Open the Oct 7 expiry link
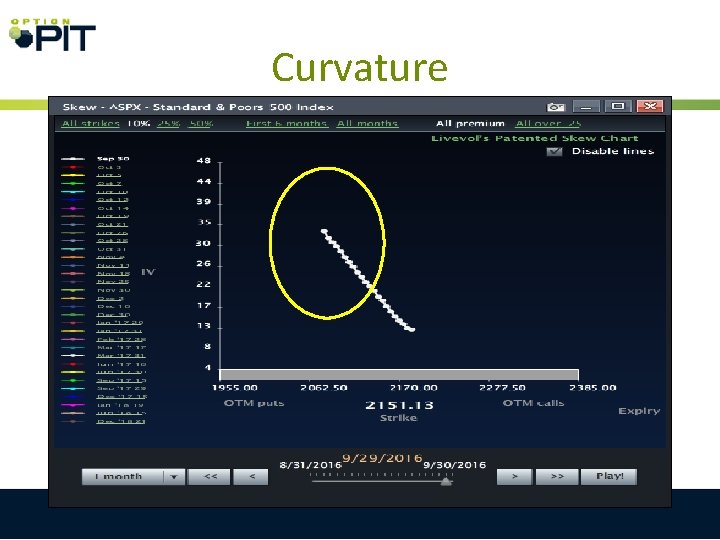Viewport: 720px width, 540px height. click(x=109, y=184)
